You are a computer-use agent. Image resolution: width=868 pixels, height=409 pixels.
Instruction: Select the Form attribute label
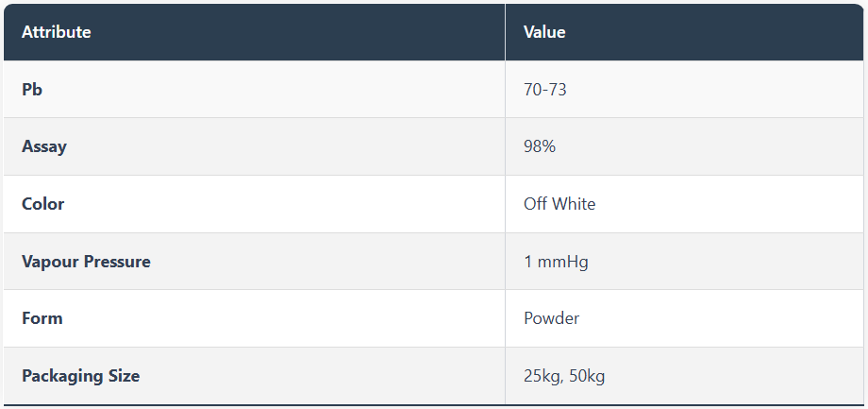pyautogui.click(x=42, y=318)
